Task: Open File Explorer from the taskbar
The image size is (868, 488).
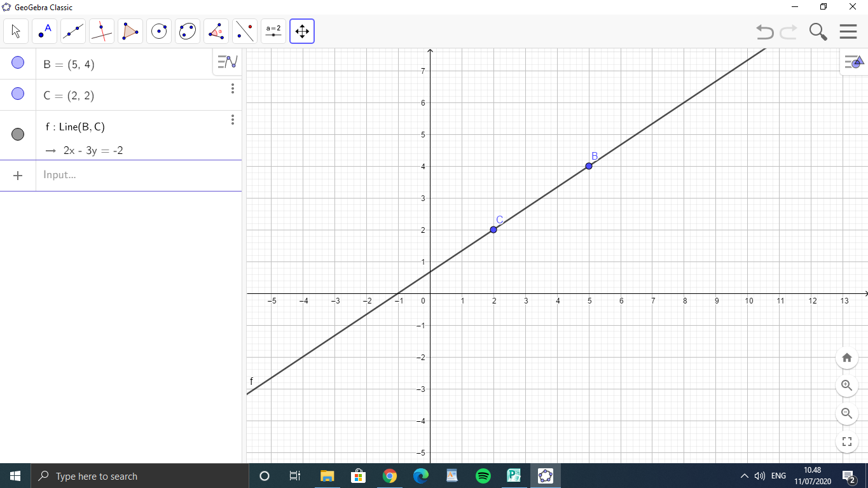Action: click(327, 476)
